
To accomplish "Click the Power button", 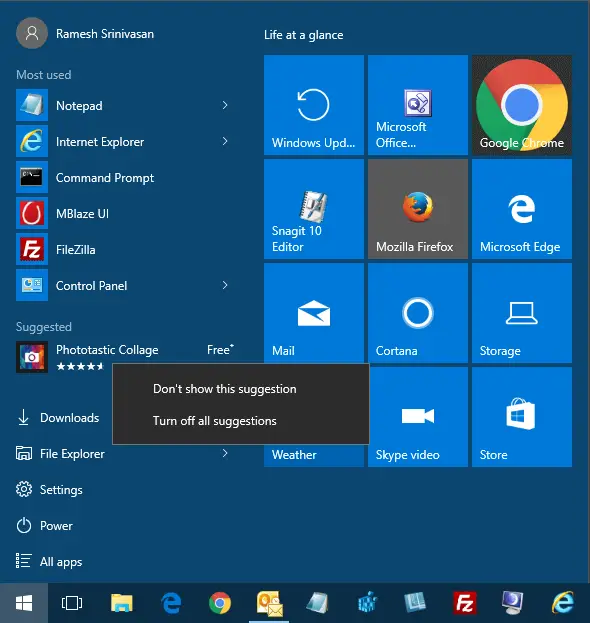I will (44, 526).
